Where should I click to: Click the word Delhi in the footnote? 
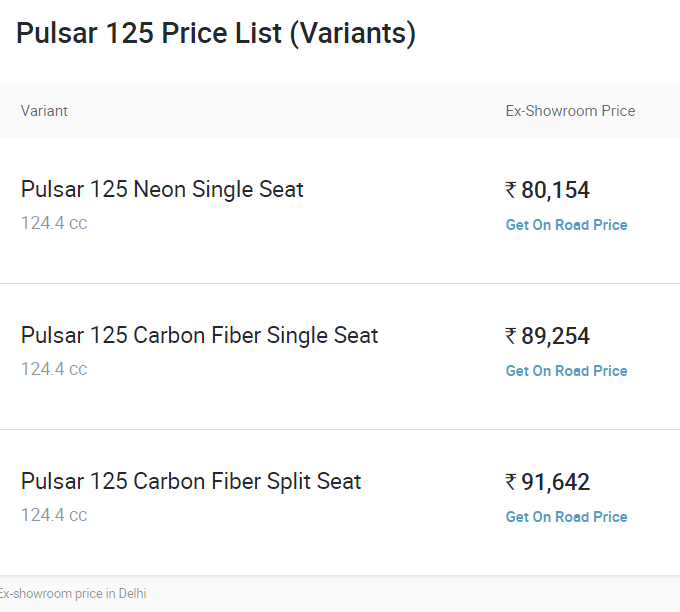tap(132, 593)
